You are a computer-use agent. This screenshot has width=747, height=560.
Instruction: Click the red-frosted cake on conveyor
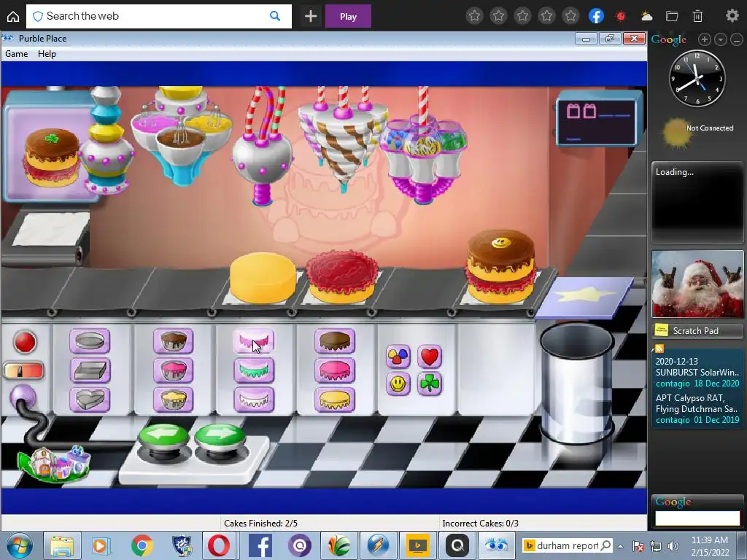click(342, 277)
